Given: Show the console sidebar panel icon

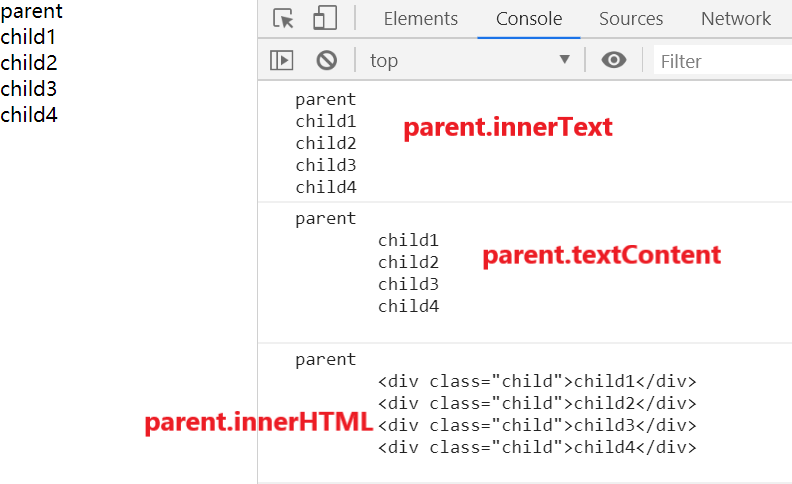Looking at the screenshot, I should [x=282, y=61].
